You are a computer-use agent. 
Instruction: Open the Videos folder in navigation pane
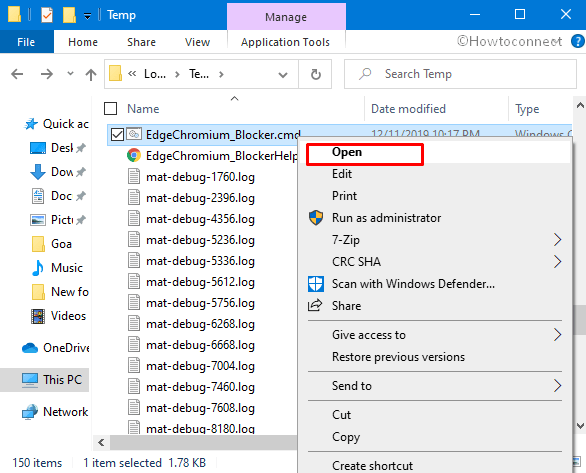(58, 316)
